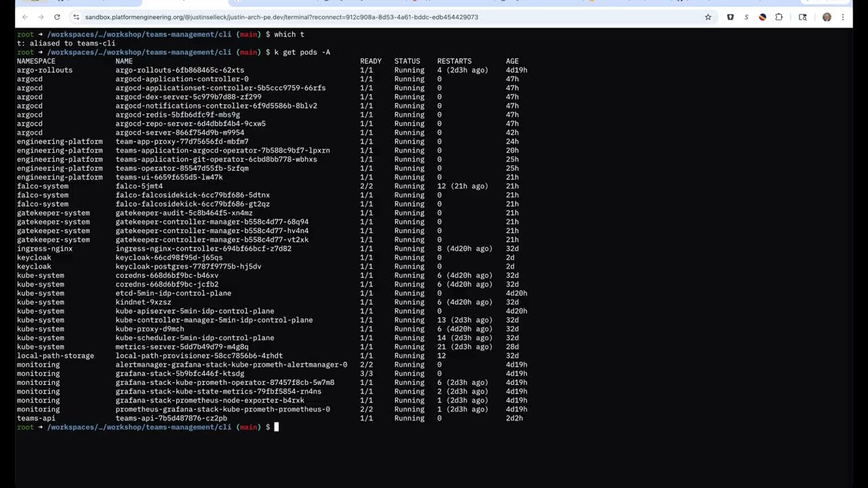Focus the address bar URL
868x488 pixels.
pos(281,17)
